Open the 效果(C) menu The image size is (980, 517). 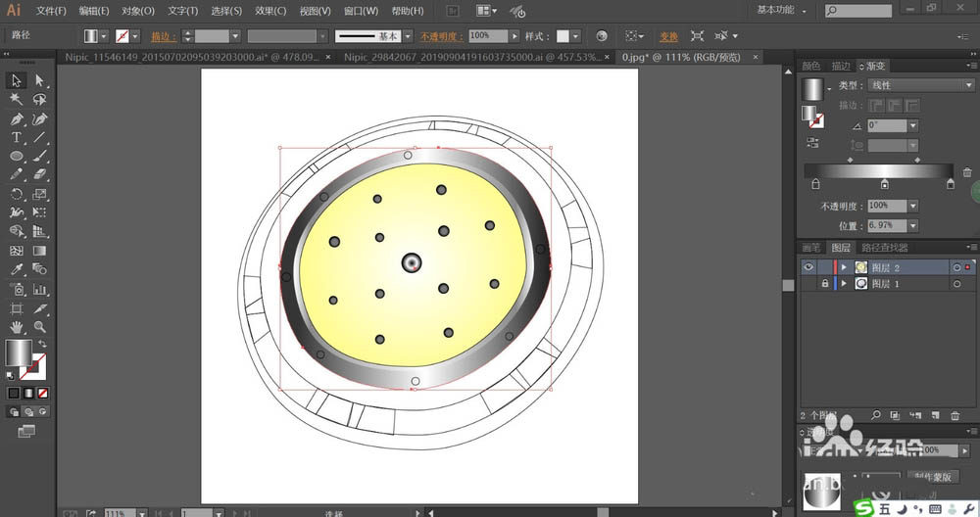(270, 11)
